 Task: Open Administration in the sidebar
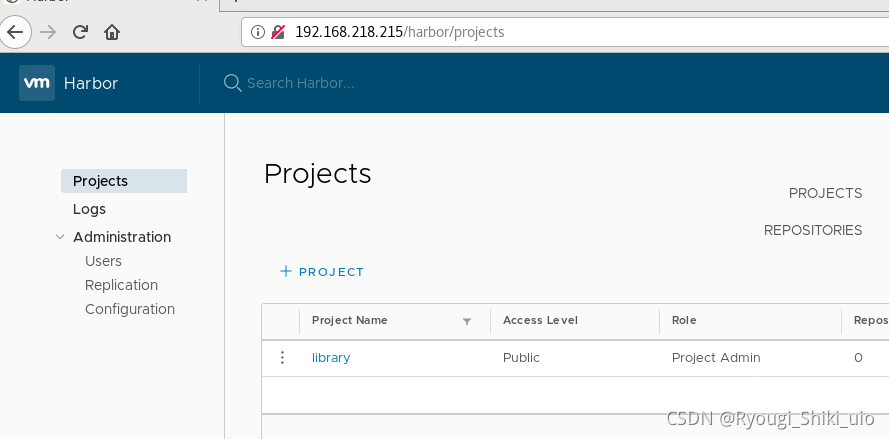coord(122,237)
